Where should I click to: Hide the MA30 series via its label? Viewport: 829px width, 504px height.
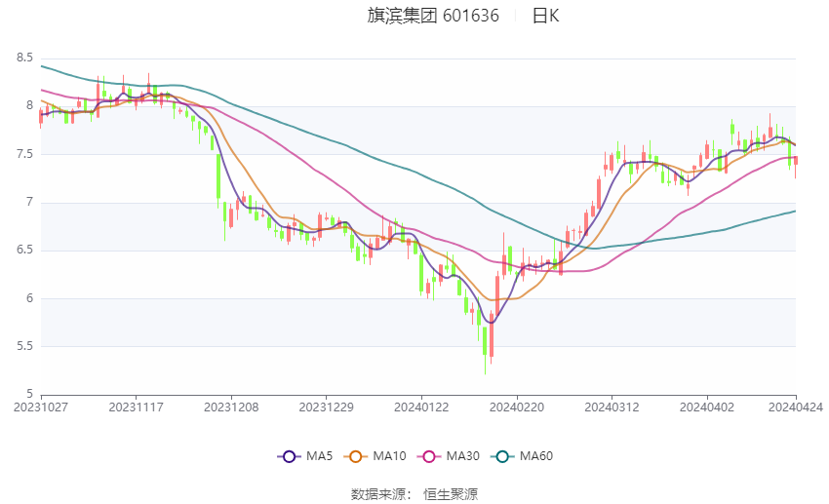[463, 456]
